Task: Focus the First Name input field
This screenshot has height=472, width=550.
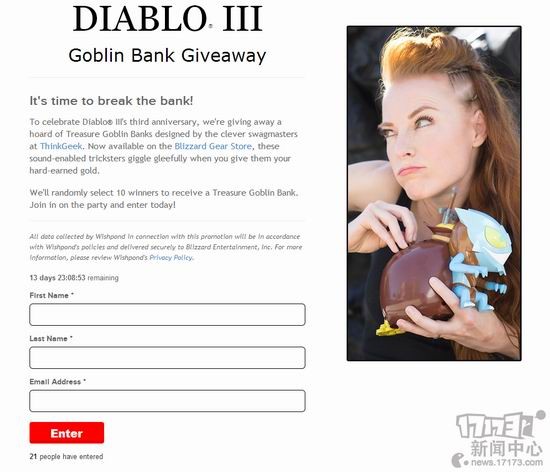Action: (x=167, y=315)
